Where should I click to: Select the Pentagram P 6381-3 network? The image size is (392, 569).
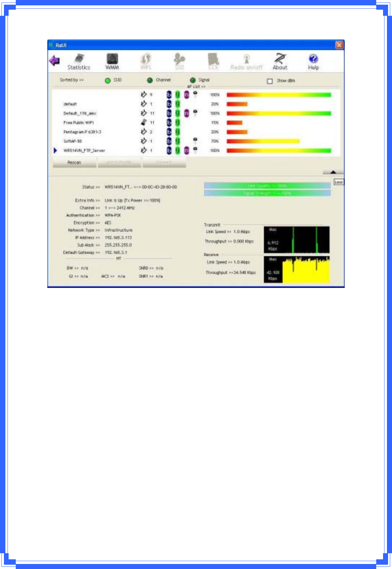click(196, 132)
